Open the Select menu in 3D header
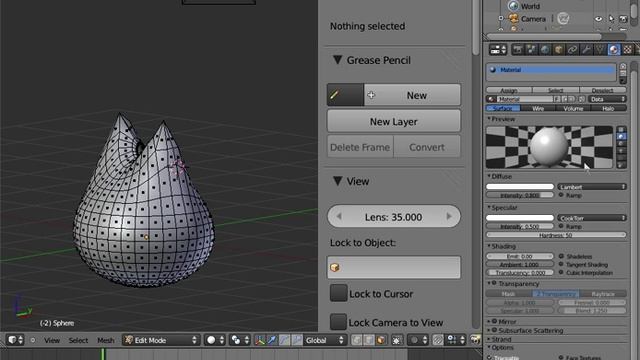 click(x=78, y=340)
